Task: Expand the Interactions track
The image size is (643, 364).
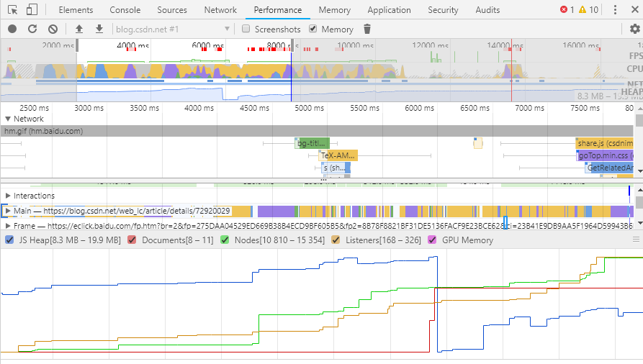Action: [x=8, y=196]
